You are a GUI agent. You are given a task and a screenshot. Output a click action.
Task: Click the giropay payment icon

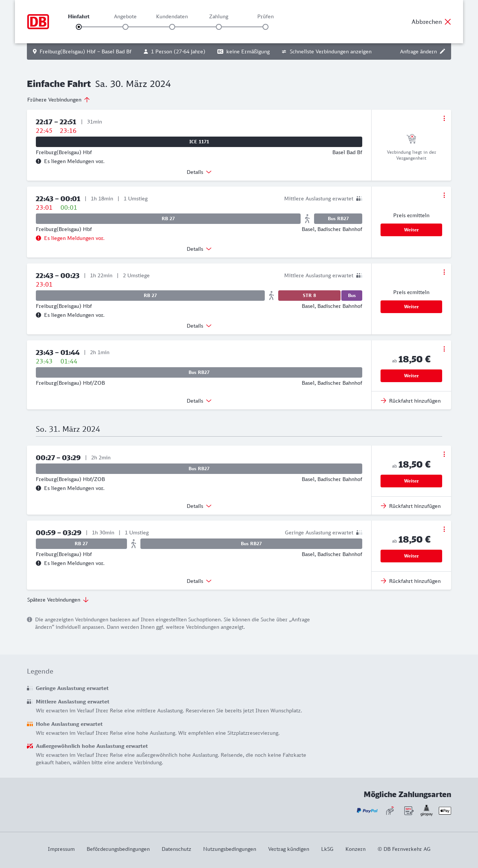[426, 811]
